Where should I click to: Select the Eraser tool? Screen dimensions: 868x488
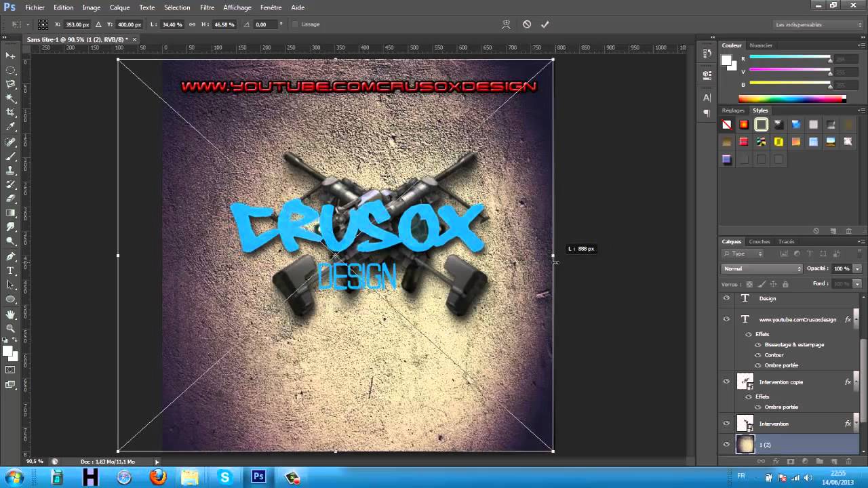tap(10, 199)
